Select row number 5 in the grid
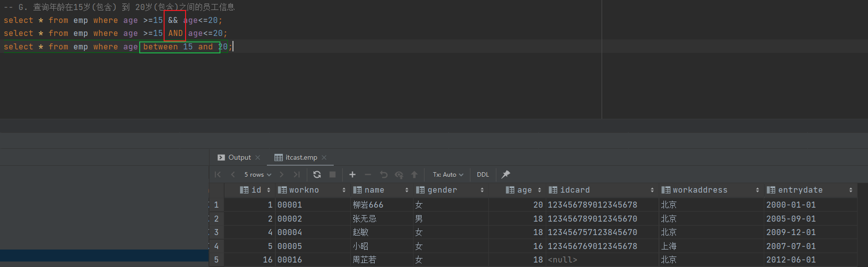The image size is (868, 267). pos(217,260)
